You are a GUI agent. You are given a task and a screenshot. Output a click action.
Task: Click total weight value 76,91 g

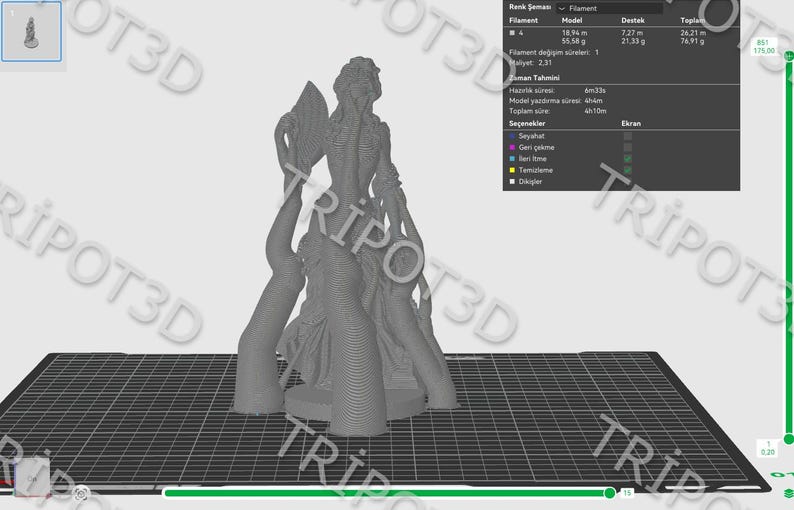pos(692,41)
